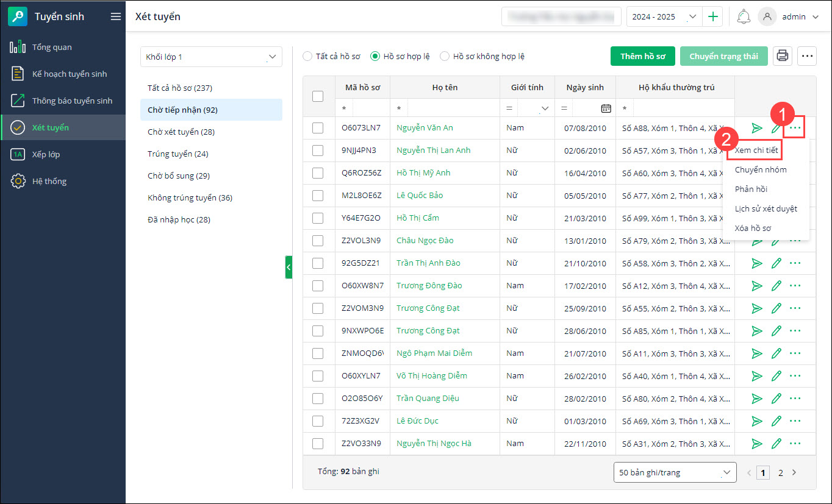The width and height of the screenshot is (832, 504).
Task: Choose Xem chi tiết from context menu
Action: point(756,151)
